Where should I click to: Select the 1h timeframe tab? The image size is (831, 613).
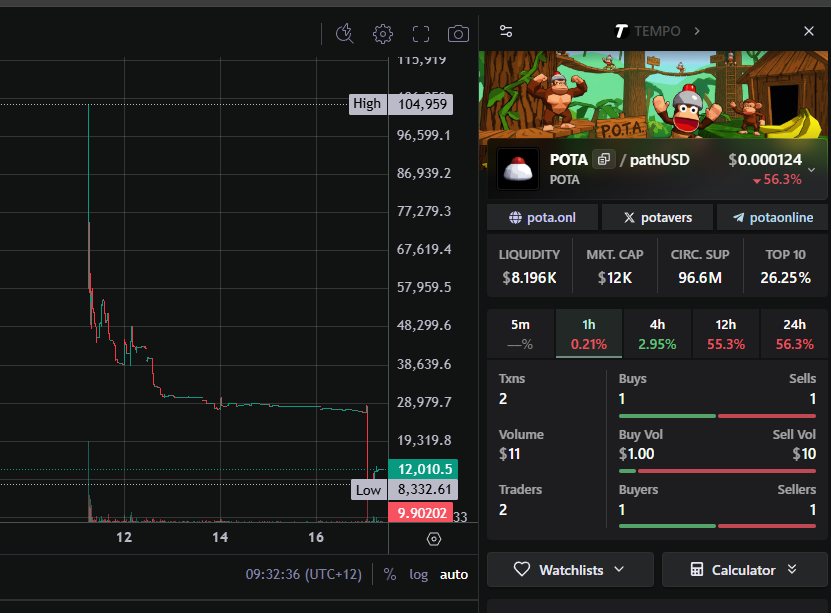[x=589, y=334]
